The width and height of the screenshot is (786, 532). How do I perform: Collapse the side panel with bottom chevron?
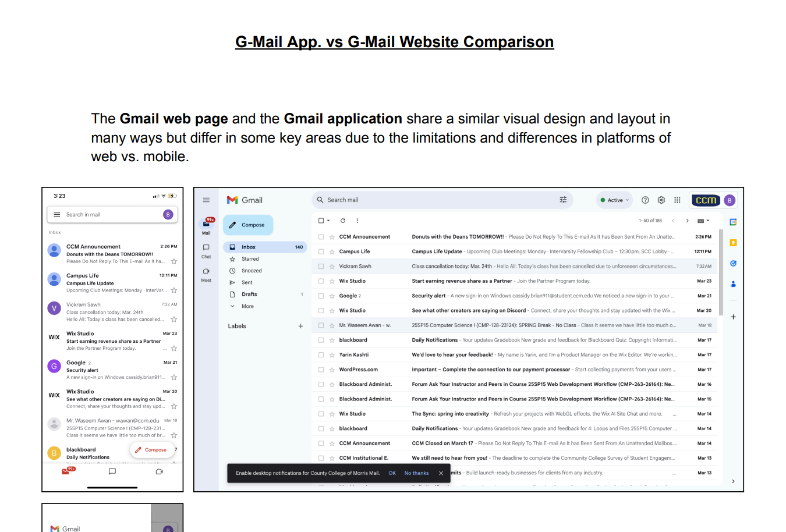coord(733,481)
